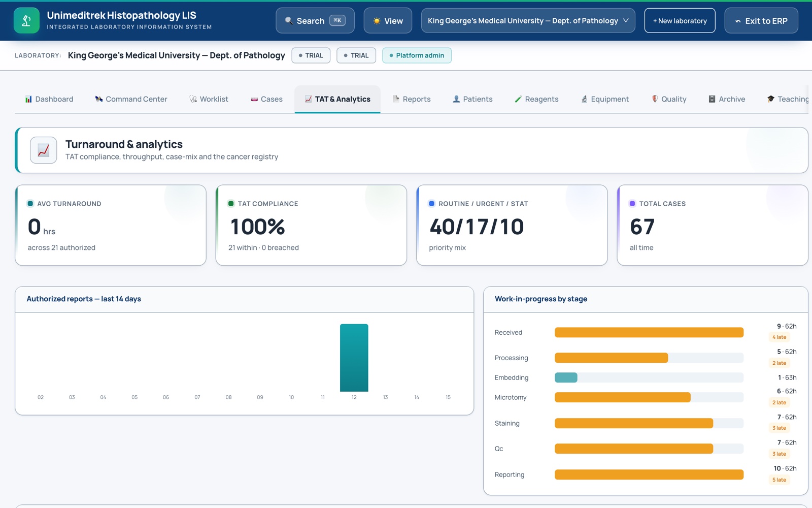The height and width of the screenshot is (508, 812).
Task: Open the Reports tab
Action: (412, 99)
